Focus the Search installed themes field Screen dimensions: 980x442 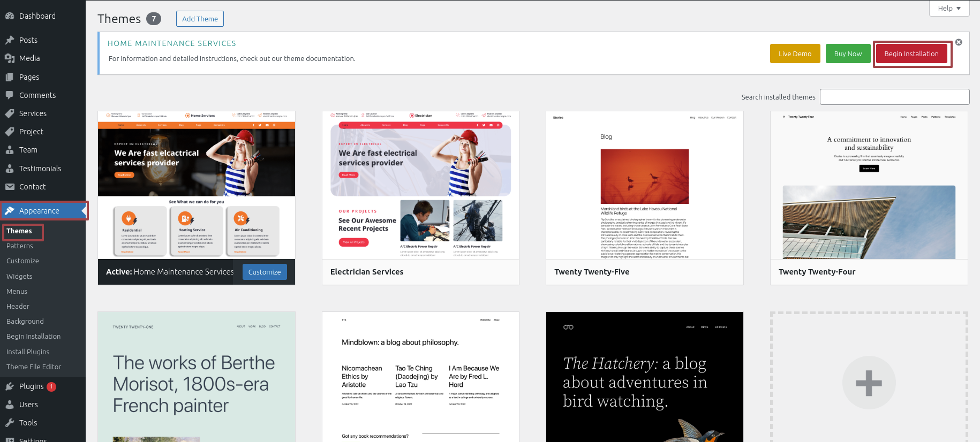click(x=894, y=97)
